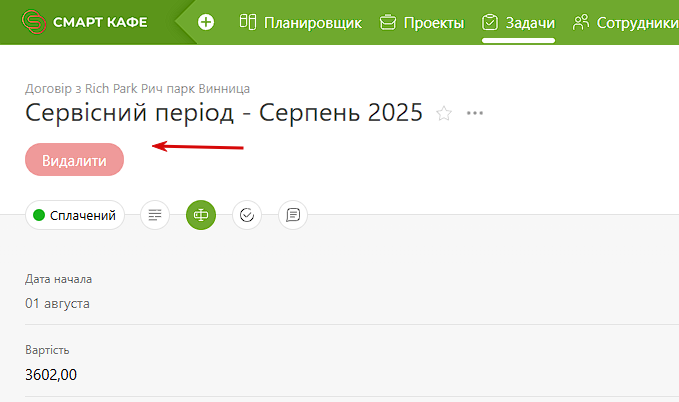Click the Видалити button

pyautogui.click(x=74, y=160)
